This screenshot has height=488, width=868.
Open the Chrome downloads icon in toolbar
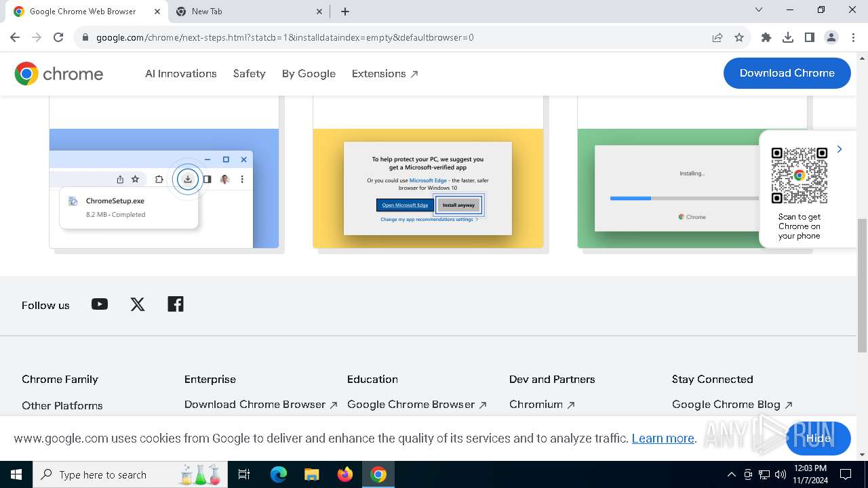(788, 37)
